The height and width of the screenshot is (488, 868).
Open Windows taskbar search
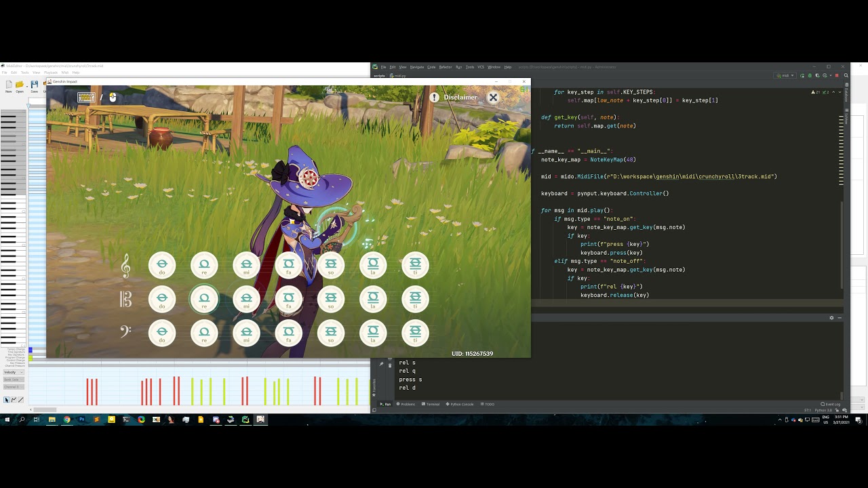22,420
